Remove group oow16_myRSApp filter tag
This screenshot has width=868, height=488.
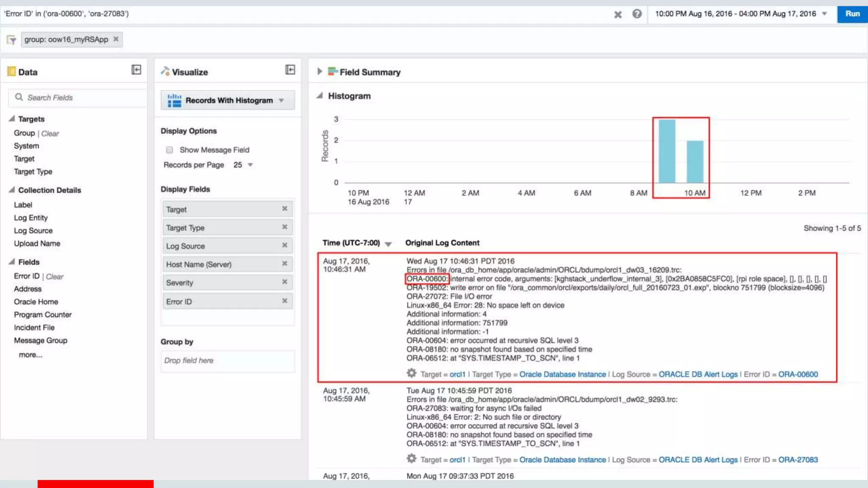tap(116, 39)
